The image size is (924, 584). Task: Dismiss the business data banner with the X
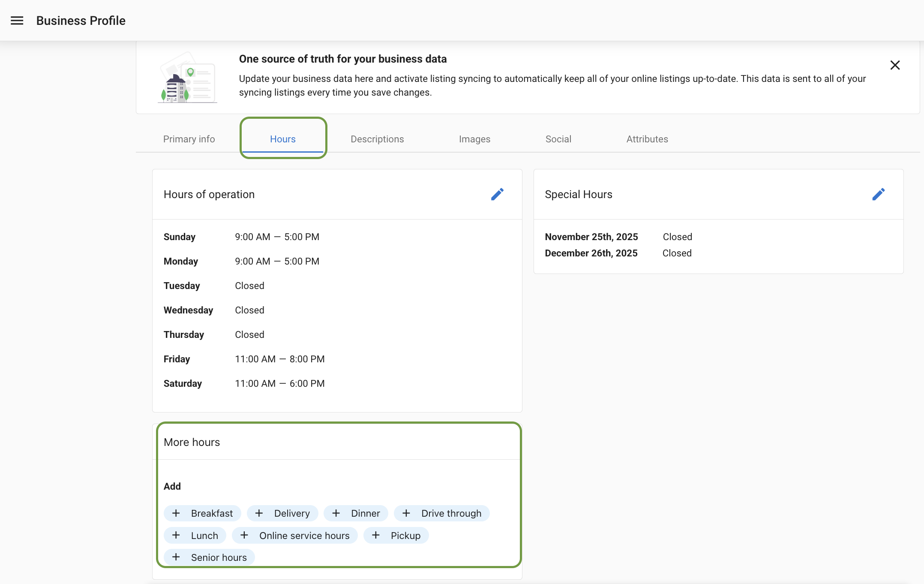[x=895, y=65]
